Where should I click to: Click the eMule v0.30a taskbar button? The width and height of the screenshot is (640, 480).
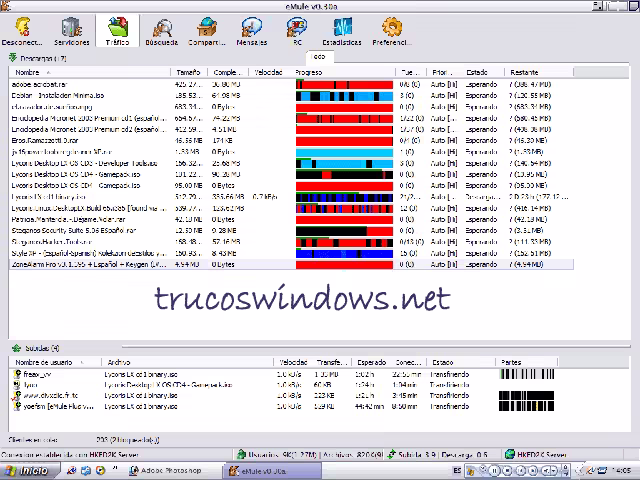[x=273, y=471]
